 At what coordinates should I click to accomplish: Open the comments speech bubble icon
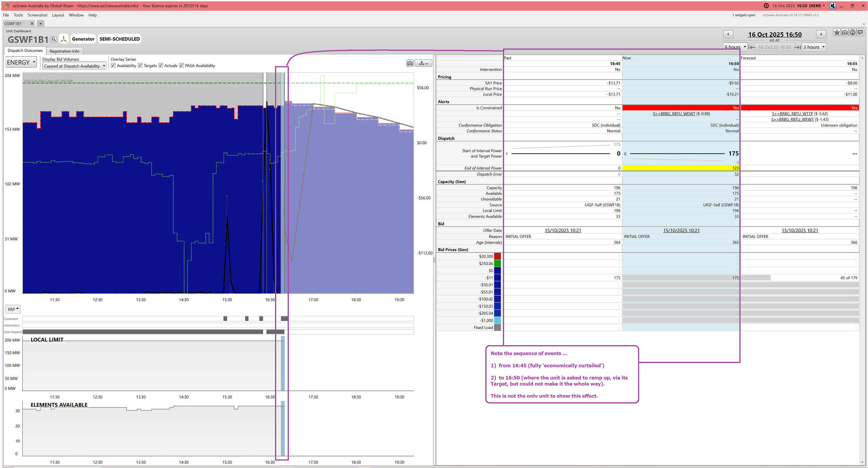coord(860,33)
